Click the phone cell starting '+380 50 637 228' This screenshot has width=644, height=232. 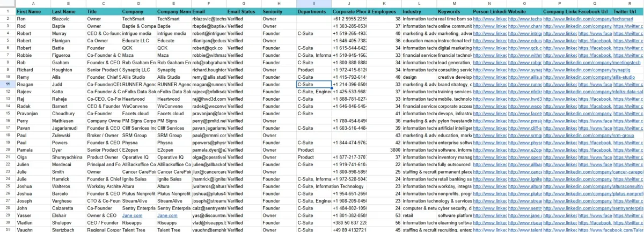click(349, 223)
